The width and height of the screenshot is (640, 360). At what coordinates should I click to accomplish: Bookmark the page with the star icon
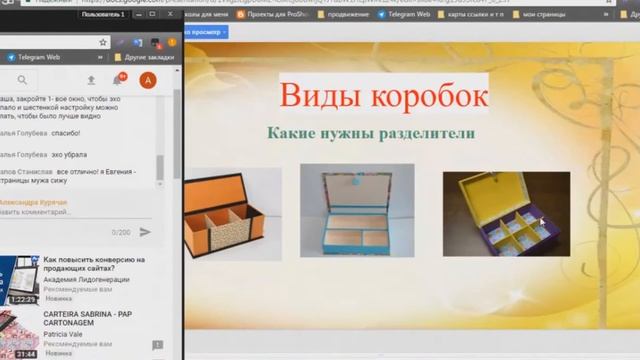pos(103,42)
